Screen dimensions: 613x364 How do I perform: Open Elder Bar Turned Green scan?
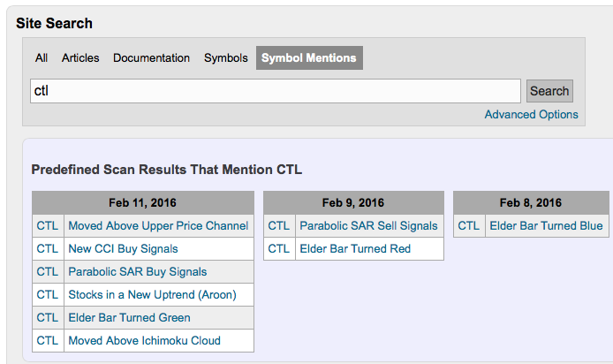click(x=129, y=318)
